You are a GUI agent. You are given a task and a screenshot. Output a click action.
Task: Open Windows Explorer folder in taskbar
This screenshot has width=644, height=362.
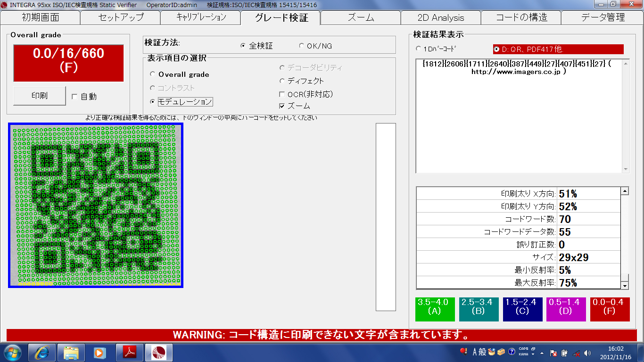coord(71,352)
